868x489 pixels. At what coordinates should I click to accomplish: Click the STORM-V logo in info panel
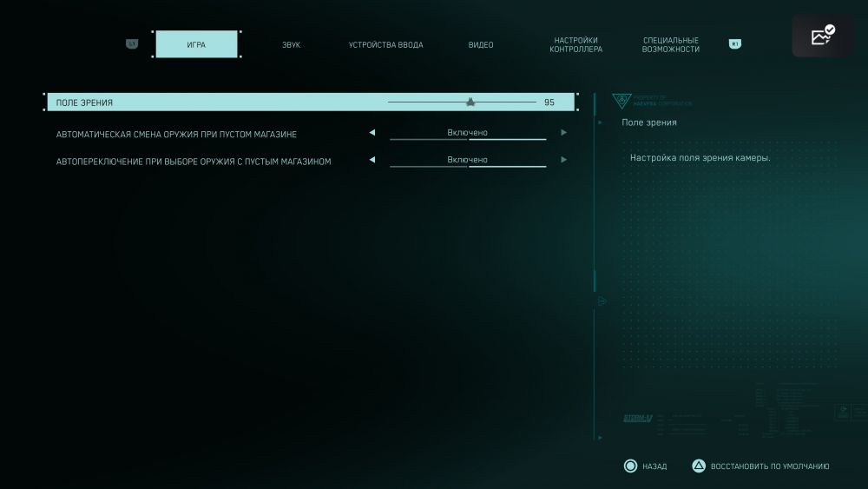[x=637, y=418]
